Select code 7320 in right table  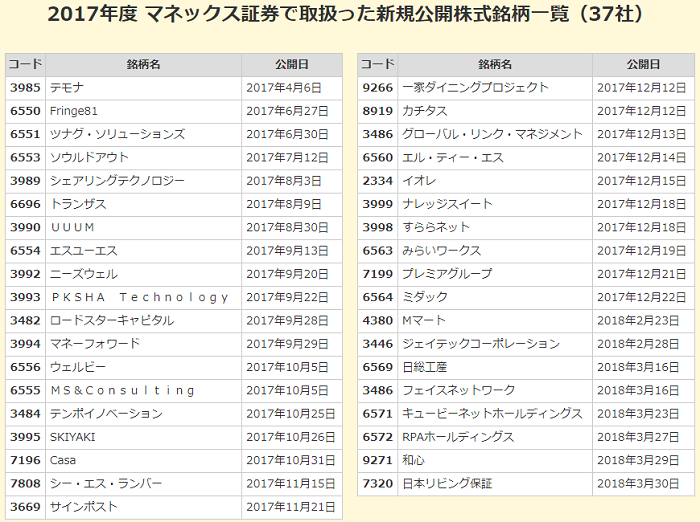click(378, 483)
